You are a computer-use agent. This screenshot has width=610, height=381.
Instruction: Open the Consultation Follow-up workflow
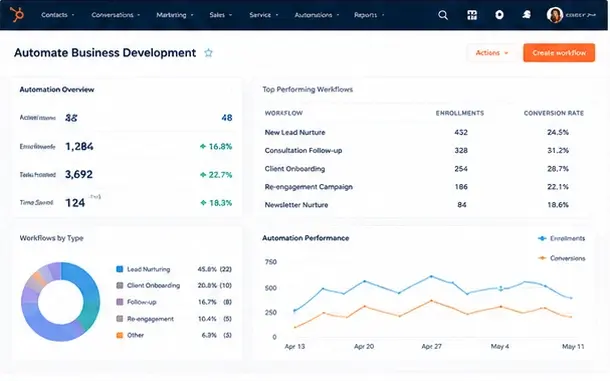pos(303,150)
